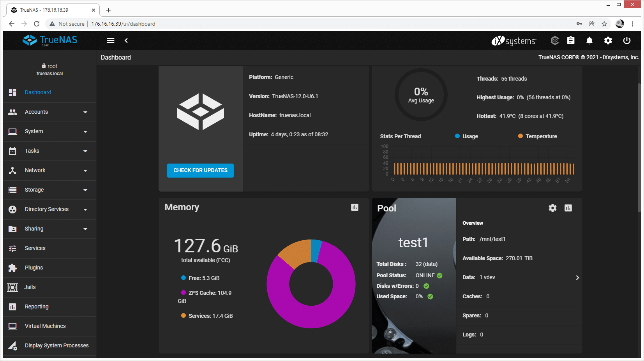This screenshot has height=361, width=644.
Task: Click the Power button icon
Action: tap(627, 41)
